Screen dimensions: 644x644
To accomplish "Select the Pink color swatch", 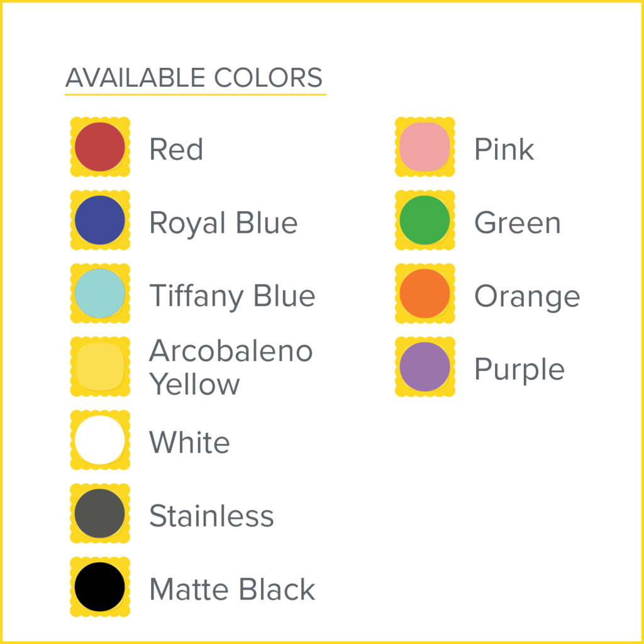I will [425, 147].
